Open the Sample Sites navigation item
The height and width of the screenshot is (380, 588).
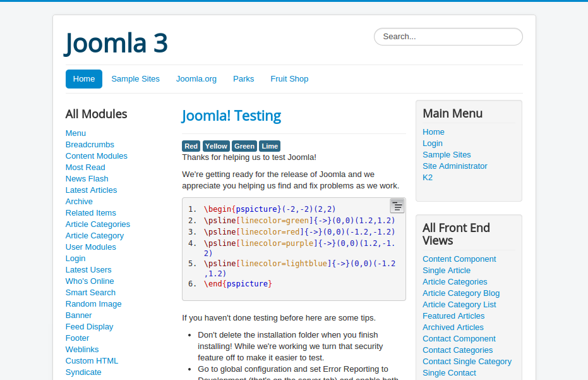135,79
